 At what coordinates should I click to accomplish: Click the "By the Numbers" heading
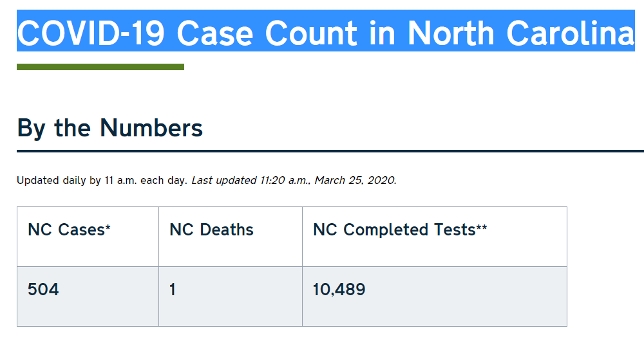click(109, 128)
